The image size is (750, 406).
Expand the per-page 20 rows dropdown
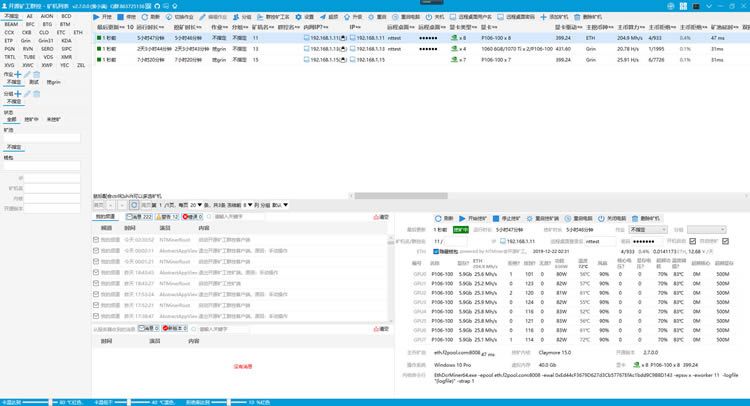[x=196, y=205]
